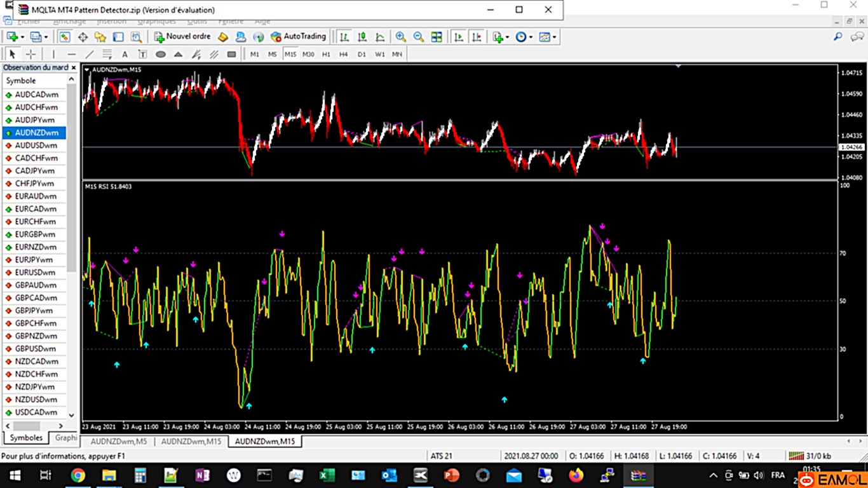The image size is (868, 488).
Task: Open the indicators list dropdown arrow
Action: coord(507,37)
